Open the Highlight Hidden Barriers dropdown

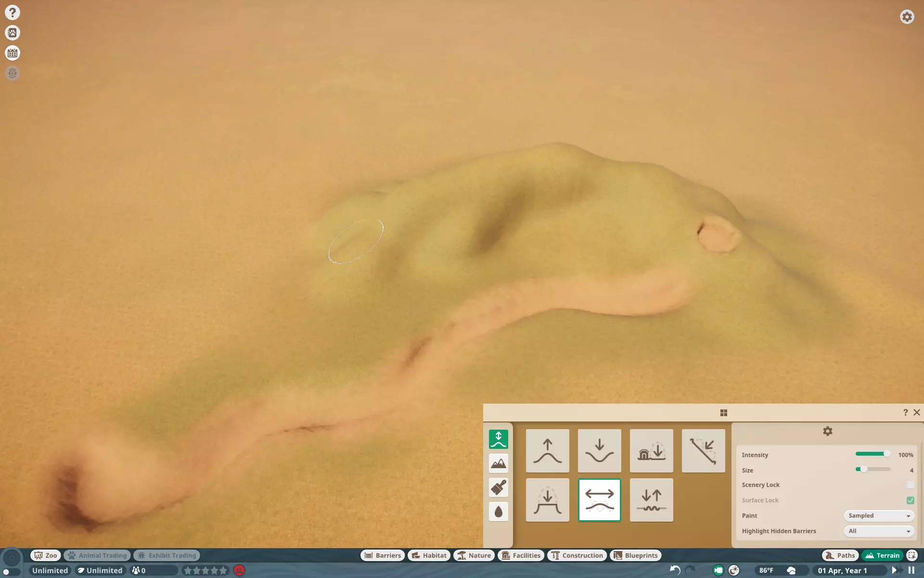pos(879,531)
